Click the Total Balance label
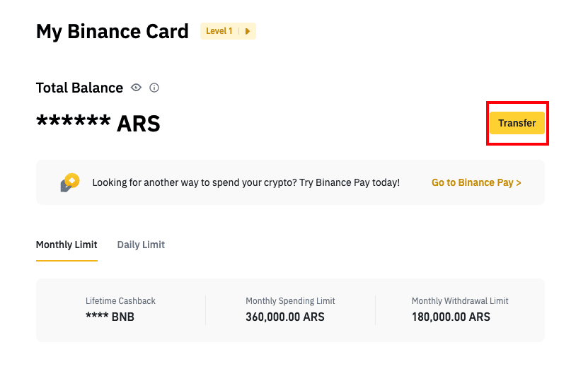Viewport: 588px width, 376px height. pos(79,88)
